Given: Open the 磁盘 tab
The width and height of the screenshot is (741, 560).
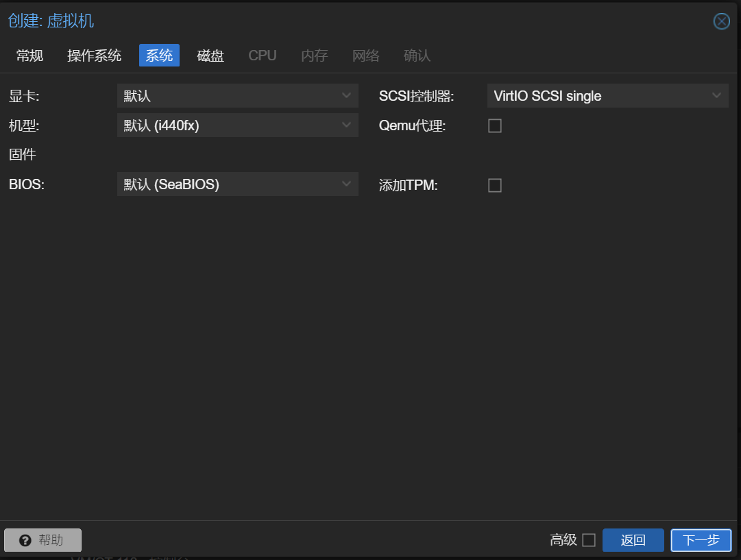Looking at the screenshot, I should pyautogui.click(x=210, y=56).
